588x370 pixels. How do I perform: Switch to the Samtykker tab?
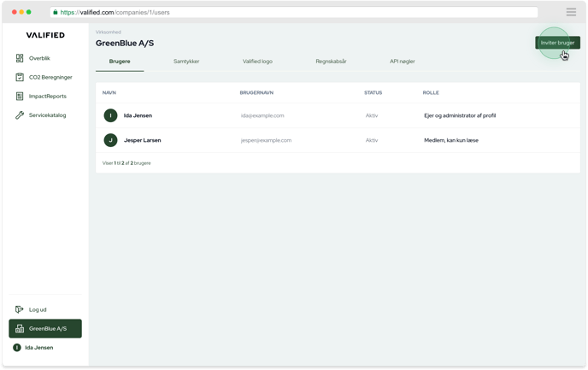[186, 62]
